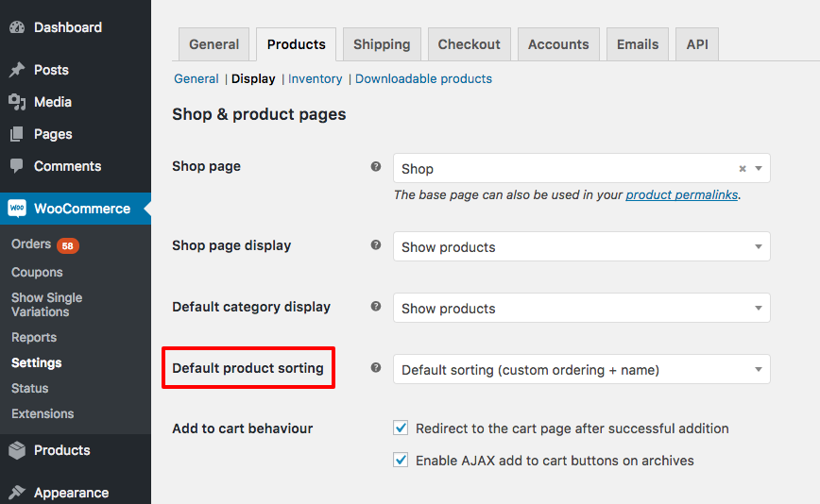Click the Appearance paintbrush icon
820x504 pixels.
[17, 493]
